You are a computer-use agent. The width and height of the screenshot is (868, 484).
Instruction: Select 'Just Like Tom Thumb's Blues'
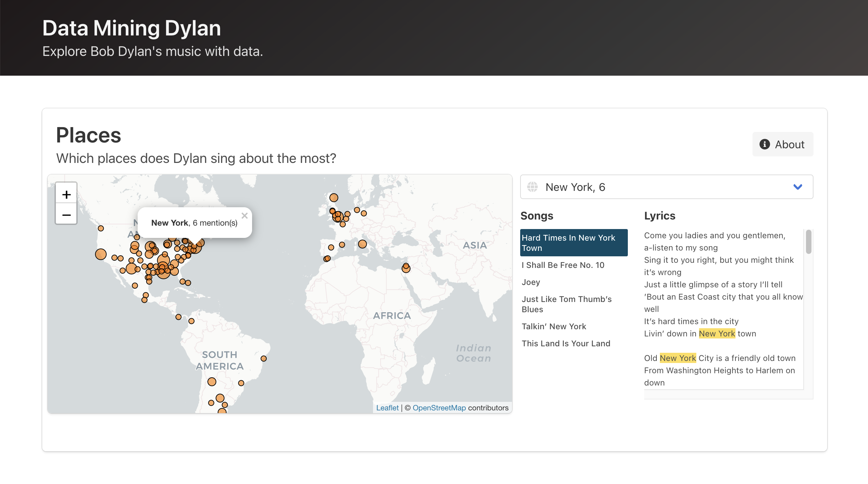567,304
